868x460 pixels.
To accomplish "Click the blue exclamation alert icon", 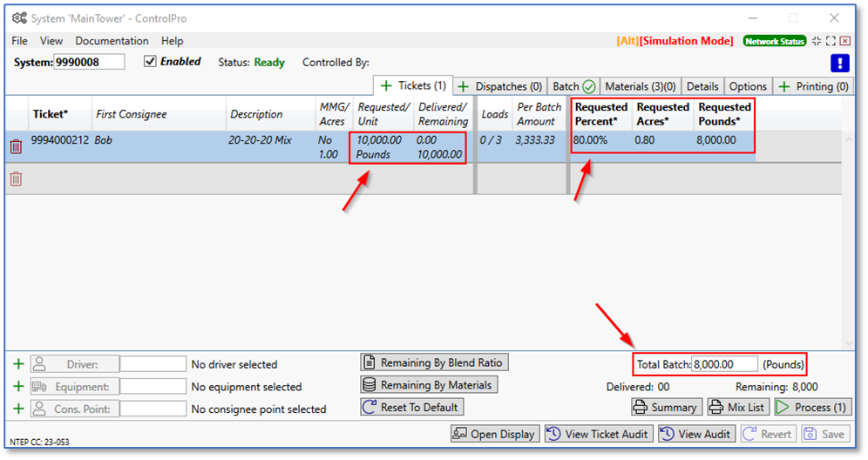I will [839, 63].
